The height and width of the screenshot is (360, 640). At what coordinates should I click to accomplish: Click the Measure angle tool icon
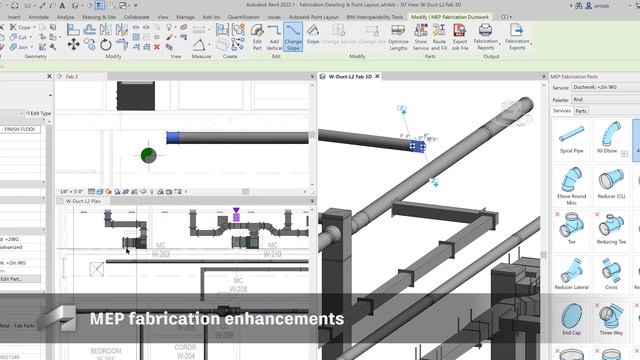[199, 44]
